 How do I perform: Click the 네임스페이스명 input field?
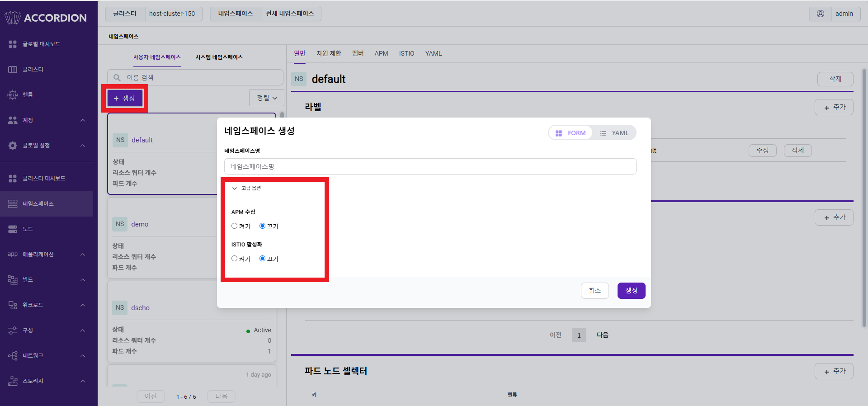pos(430,166)
